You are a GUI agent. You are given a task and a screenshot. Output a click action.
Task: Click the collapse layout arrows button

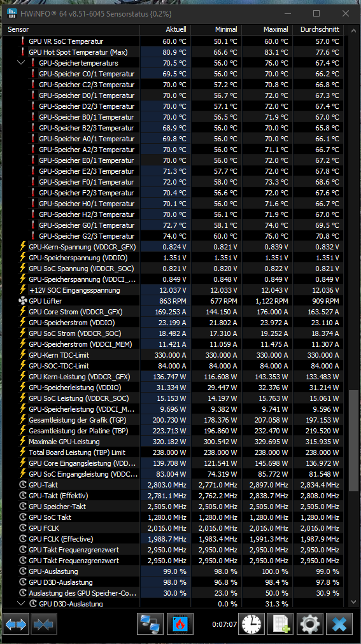(43, 624)
